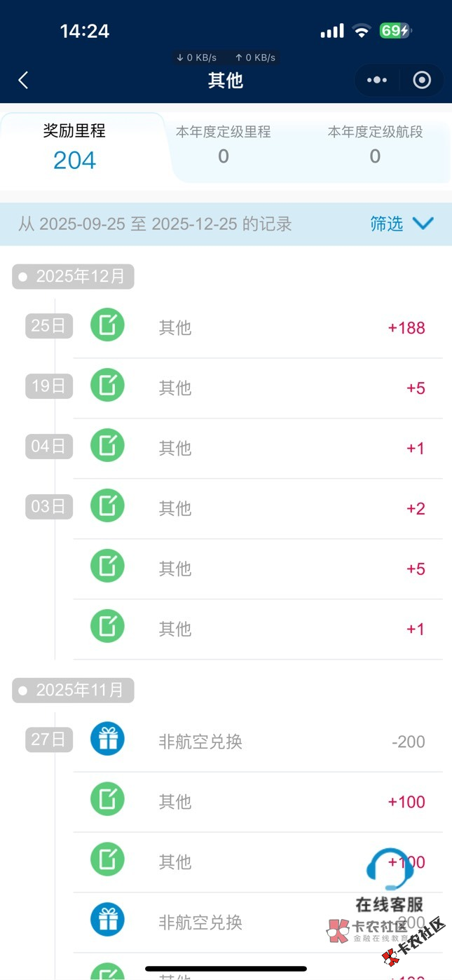Switch to 本年度定级里程 tab
The image size is (452, 980).
[223, 145]
